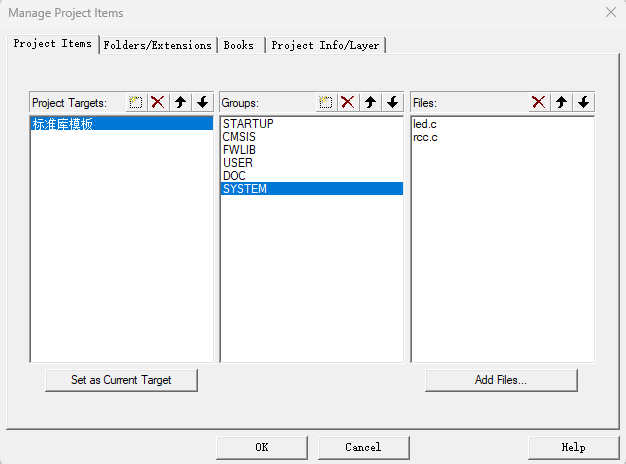This screenshot has height=464, width=626.
Task: Open the Folders/Extensions tab
Action: pos(158,46)
